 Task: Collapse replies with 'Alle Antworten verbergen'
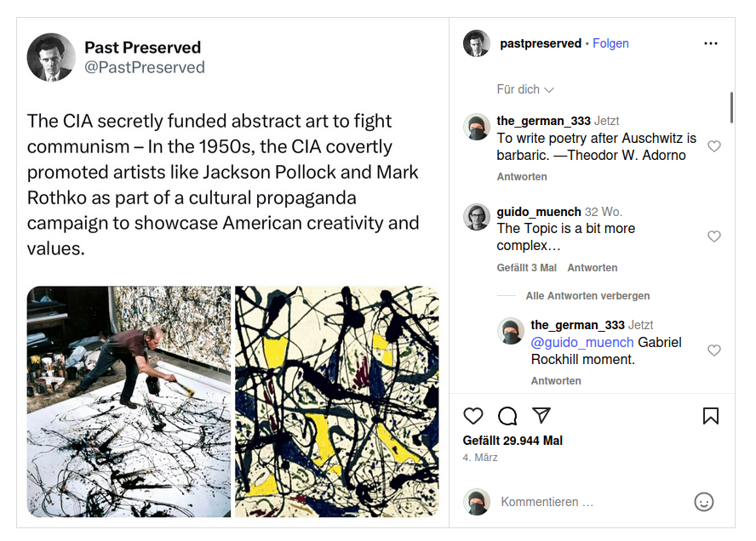(587, 296)
